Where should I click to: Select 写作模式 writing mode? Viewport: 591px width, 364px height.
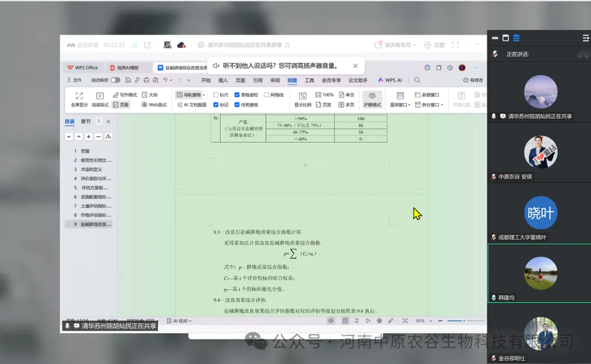125,95
